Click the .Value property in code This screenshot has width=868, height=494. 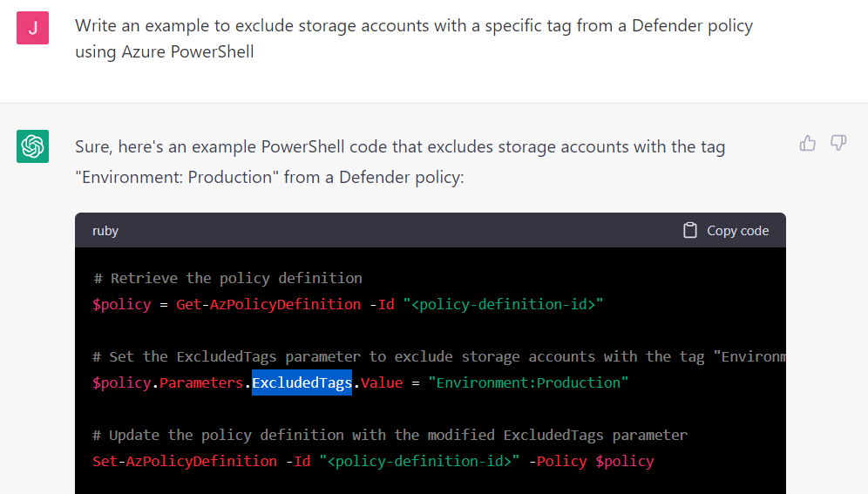click(380, 382)
